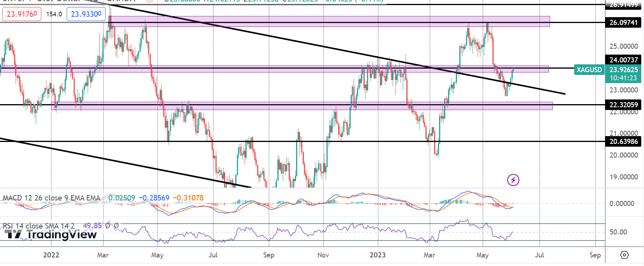Click the purple lightning bolt event icon
This screenshot has height=266, width=644.
click(513, 180)
